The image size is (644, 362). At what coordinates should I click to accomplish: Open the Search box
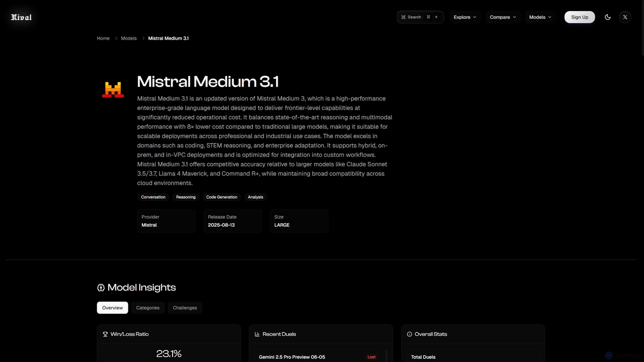(x=420, y=17)
